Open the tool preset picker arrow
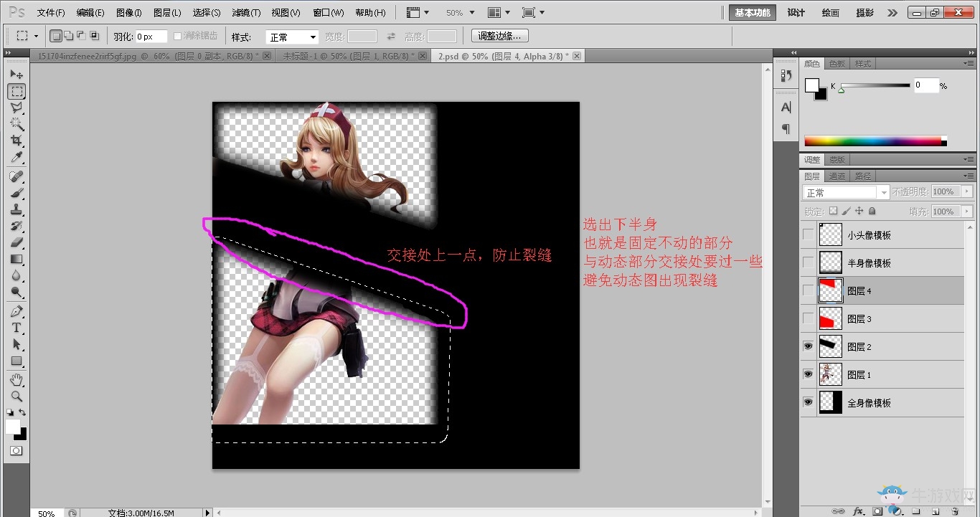 36,36
